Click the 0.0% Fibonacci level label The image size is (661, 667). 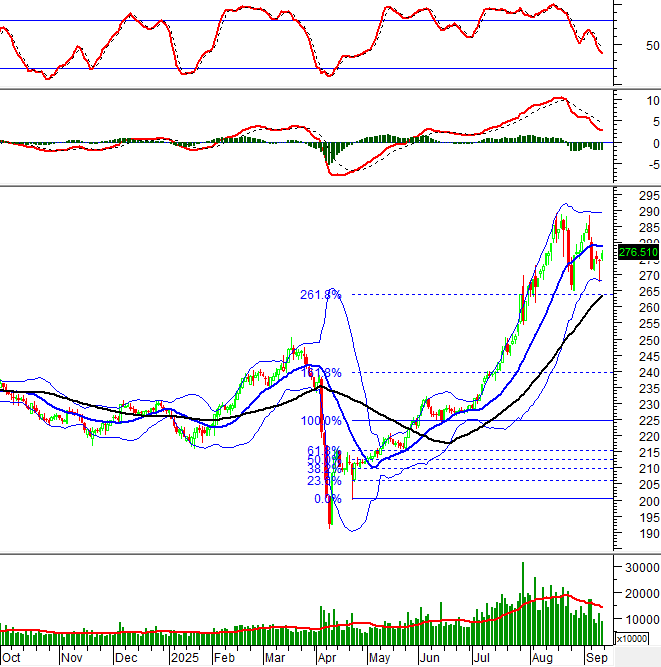[x=327, y=499]
